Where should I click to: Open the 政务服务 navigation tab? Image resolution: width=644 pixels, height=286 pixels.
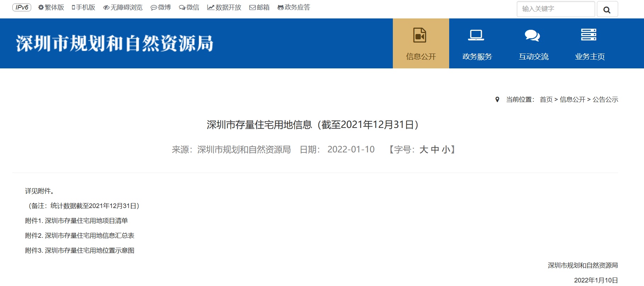(x=477, y=43)
